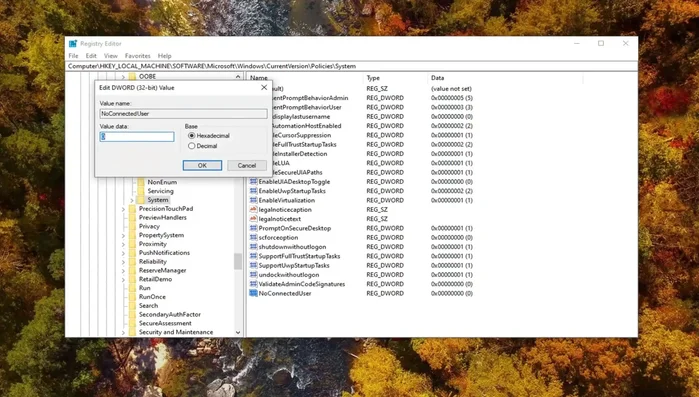Click the registry path address bar
This screenshot has height=397, width=699.
[x=352, y=66]
